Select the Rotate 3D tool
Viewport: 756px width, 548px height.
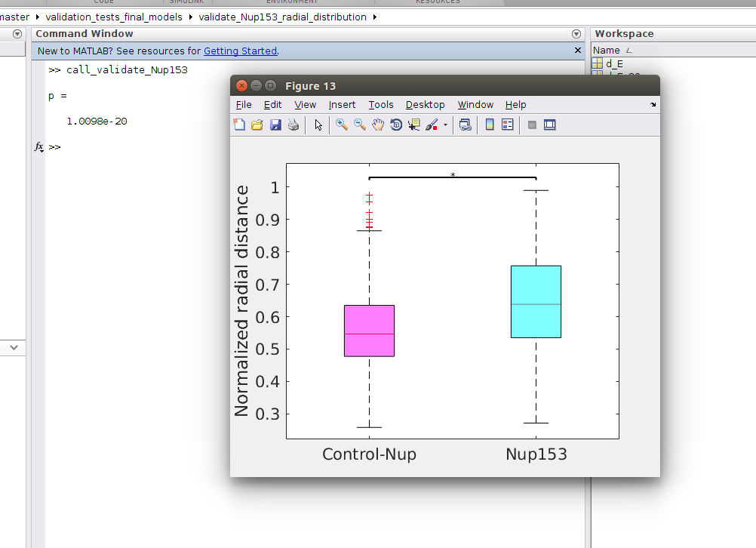pyautogui.click(x=396, y=125)
